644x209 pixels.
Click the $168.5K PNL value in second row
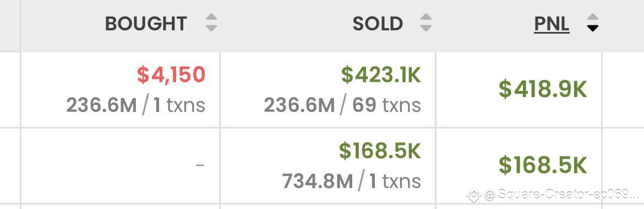(x=543, y=165)
